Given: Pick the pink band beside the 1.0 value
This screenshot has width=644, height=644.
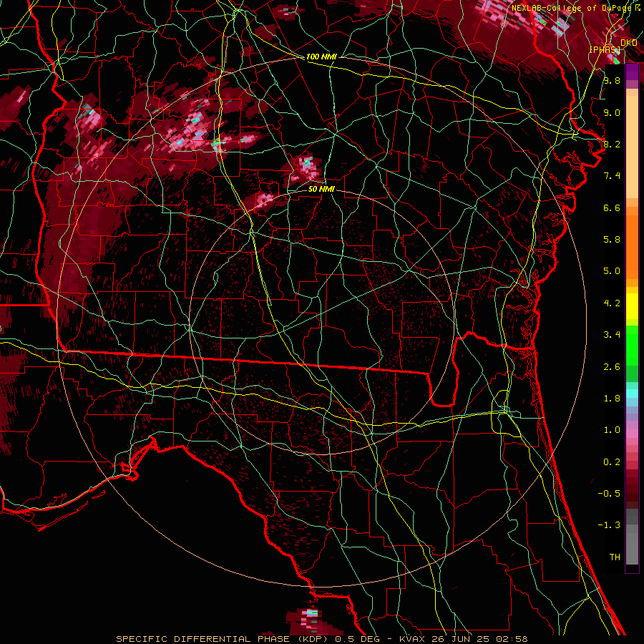Looking at the screenshot, I should [632, 434].
